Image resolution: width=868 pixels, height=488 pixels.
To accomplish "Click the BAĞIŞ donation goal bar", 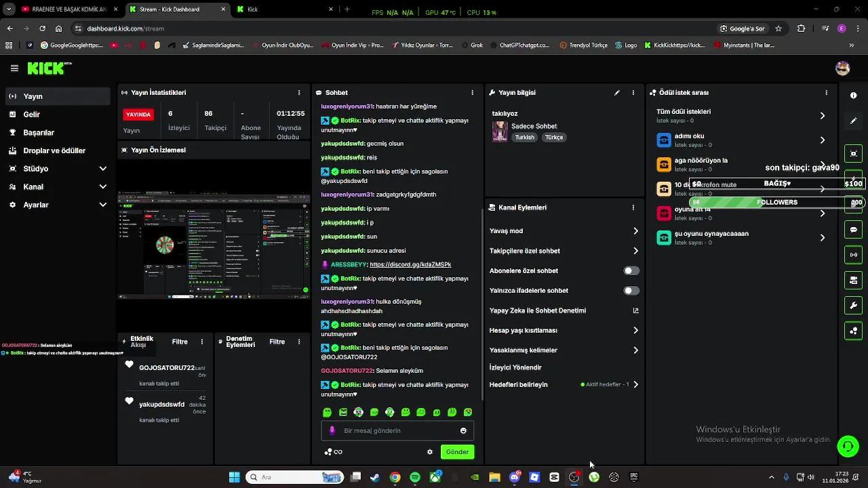I will pos(776,184).
